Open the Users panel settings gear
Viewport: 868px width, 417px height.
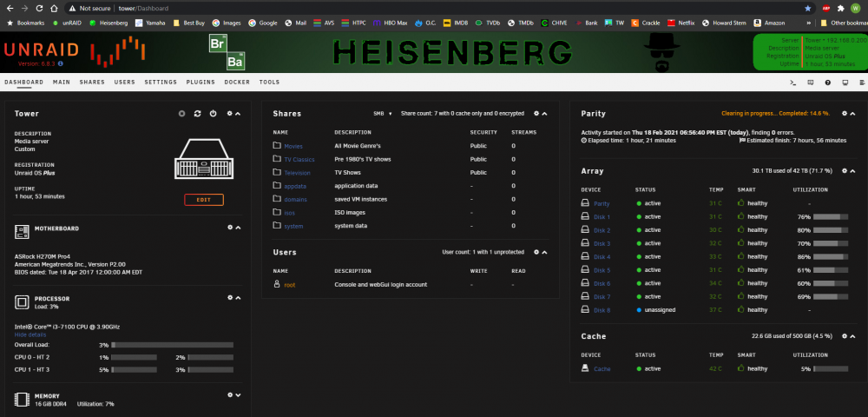click(536, 252)
